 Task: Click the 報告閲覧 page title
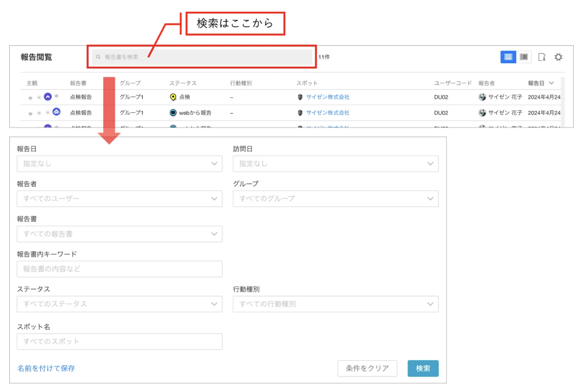pyautogui.click(x=36, y=57)
